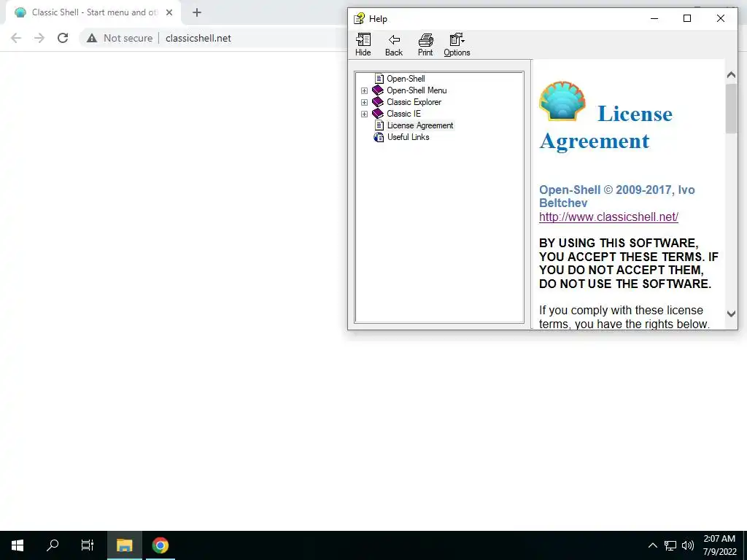
Task: Click the Classic IE book icon
Action: (378, 113)
